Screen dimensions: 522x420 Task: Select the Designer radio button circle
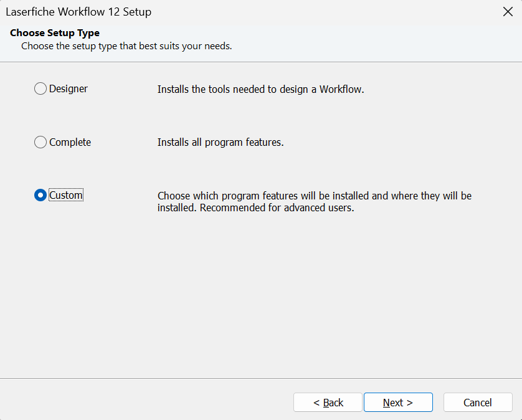pos(40,89)
